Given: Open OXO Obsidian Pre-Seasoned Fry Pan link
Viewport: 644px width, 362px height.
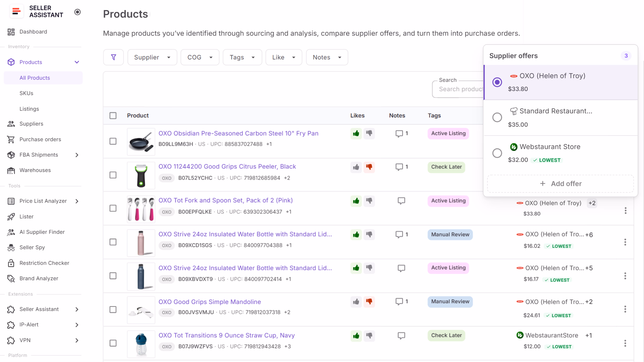Looking at the screenshot, I should tap(238, 133).
